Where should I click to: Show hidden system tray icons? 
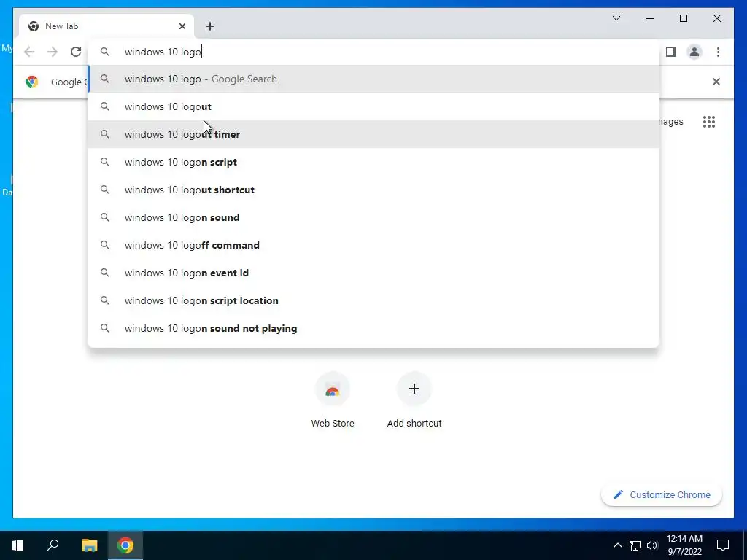[x=617, y=545]
